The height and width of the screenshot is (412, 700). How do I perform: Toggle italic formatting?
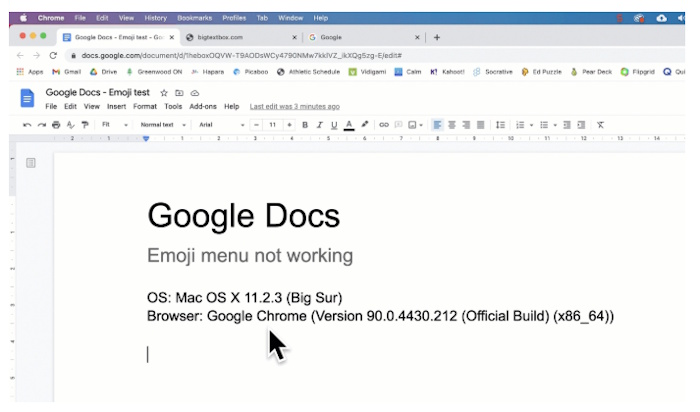click(319, 125)
